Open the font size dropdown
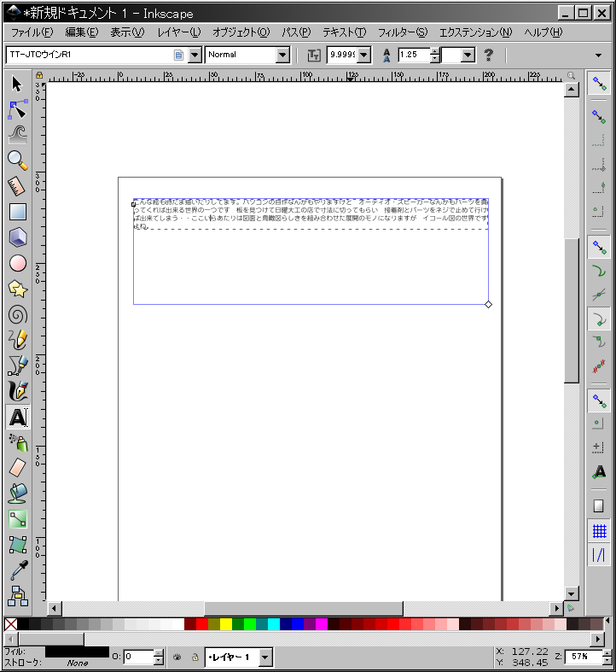This screenshot has width=616, height=672. coord(363,55)
